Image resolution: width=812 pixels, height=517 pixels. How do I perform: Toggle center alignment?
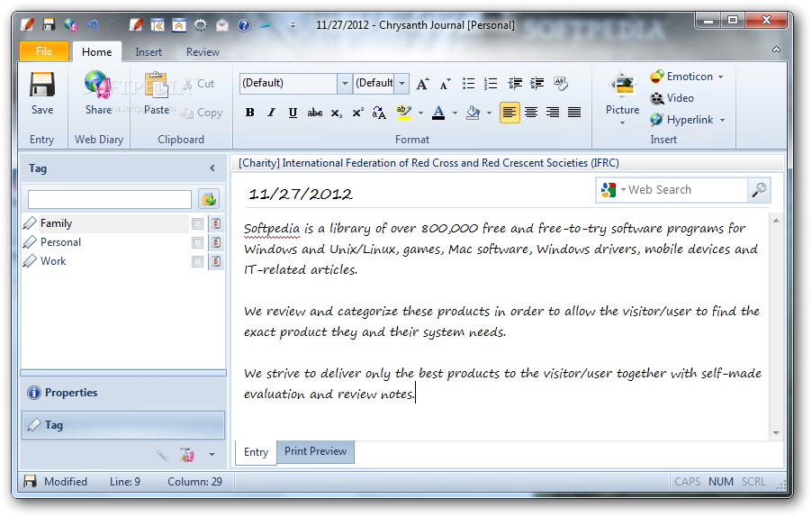click(531, 113)
